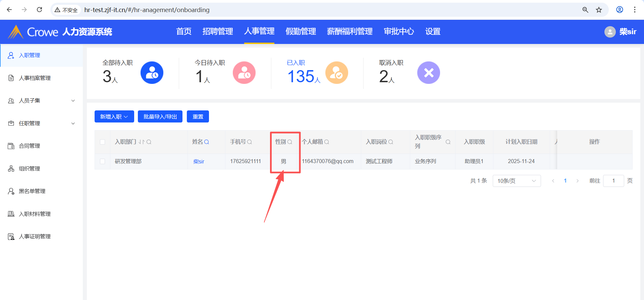Open the browser zoom magnifier icon

point(585,10)
